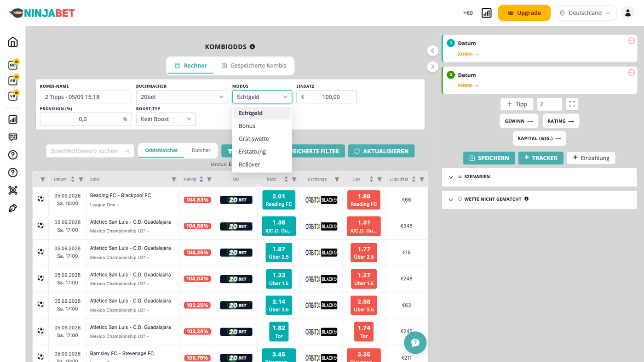The width and height of the screenshot is (644, 362).
Task: Open the network nodes sidebar icon
Action: pos(13,190)
